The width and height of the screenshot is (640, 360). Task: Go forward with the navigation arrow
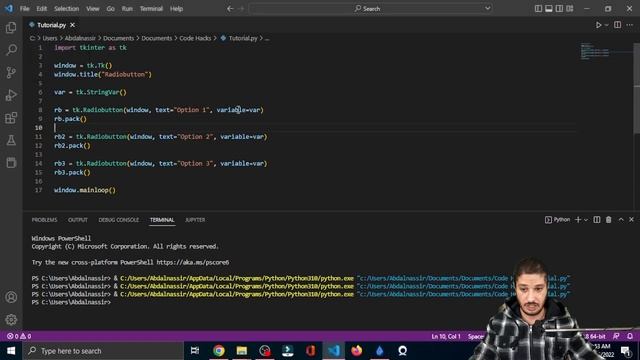tap(241, 9)
